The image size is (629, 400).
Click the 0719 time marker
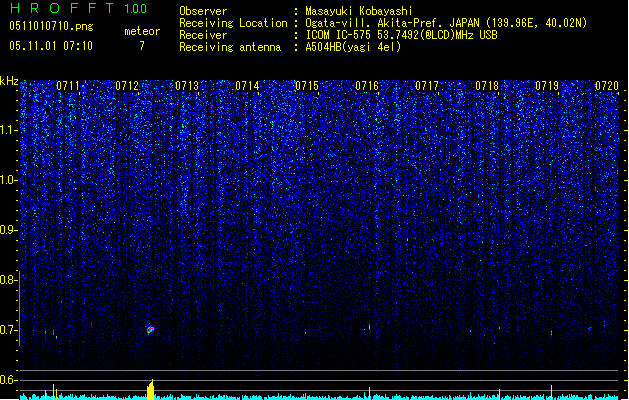547,86
